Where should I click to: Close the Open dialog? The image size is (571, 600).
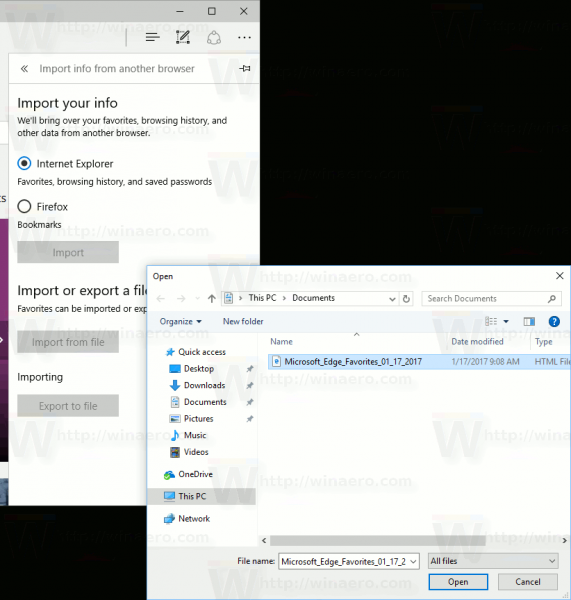click(560, 276)
